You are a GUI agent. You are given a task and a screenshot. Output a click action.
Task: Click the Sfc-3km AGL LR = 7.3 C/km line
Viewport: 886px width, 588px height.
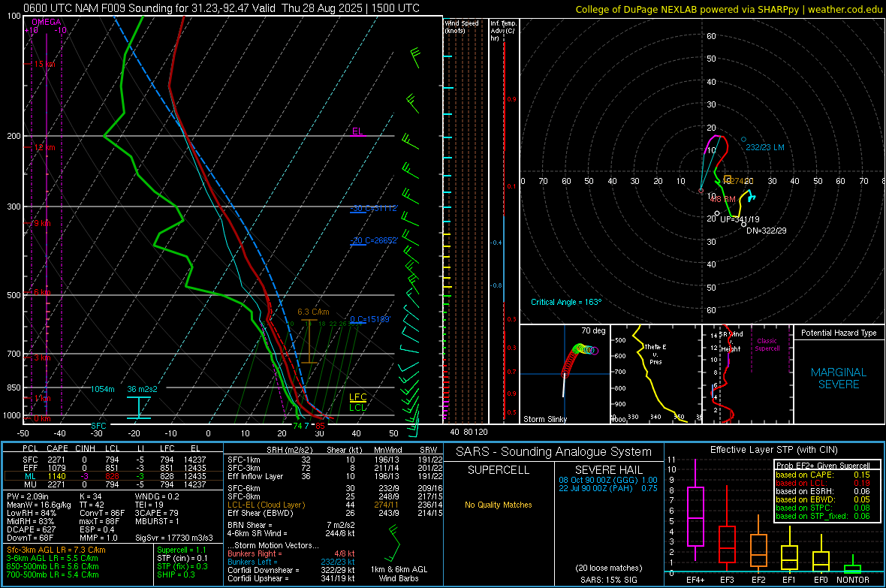click(x=56, y=550)
